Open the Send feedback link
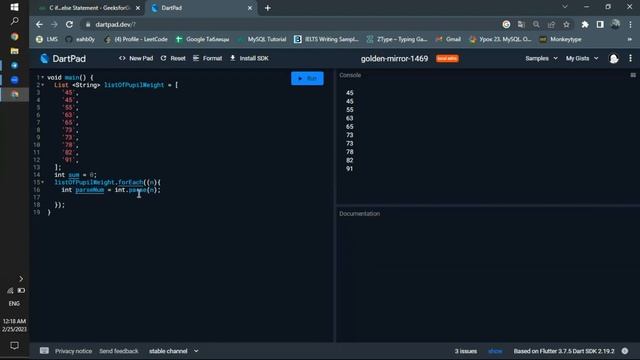The height and width of the screenshot is (360, 640). 119,351
